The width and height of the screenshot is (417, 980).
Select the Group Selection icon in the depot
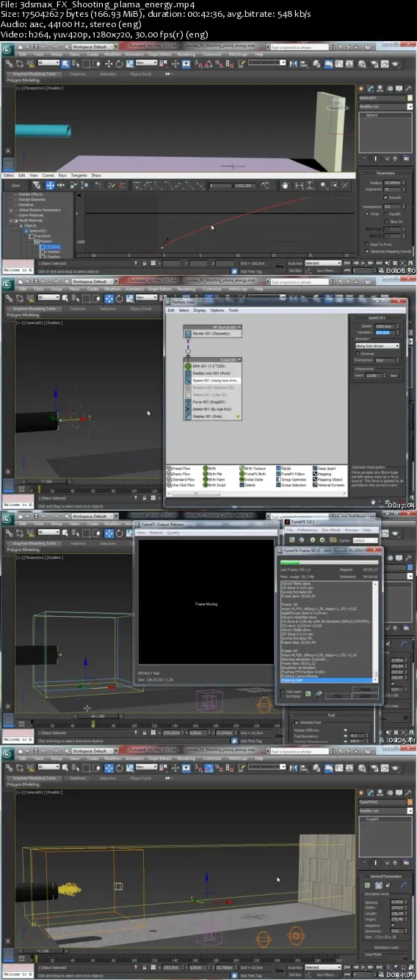point(279,485)
